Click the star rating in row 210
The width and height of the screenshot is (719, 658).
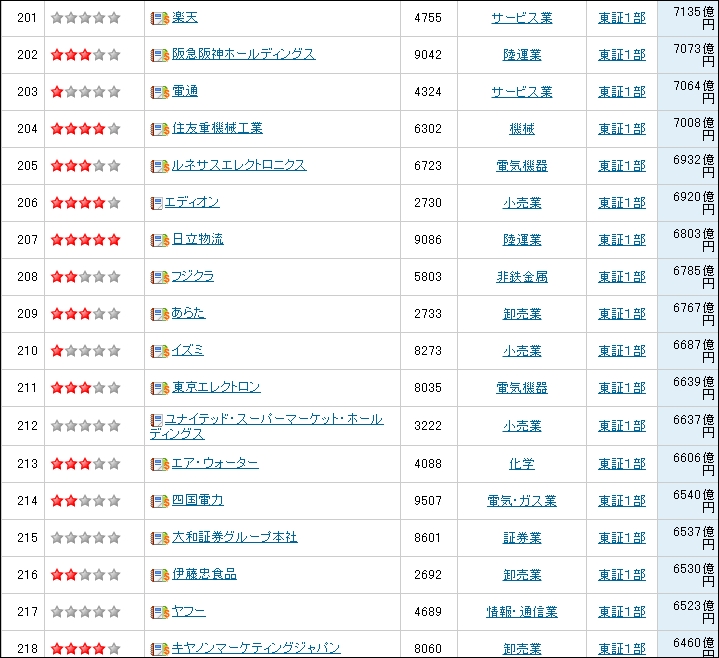click(85, 351)
